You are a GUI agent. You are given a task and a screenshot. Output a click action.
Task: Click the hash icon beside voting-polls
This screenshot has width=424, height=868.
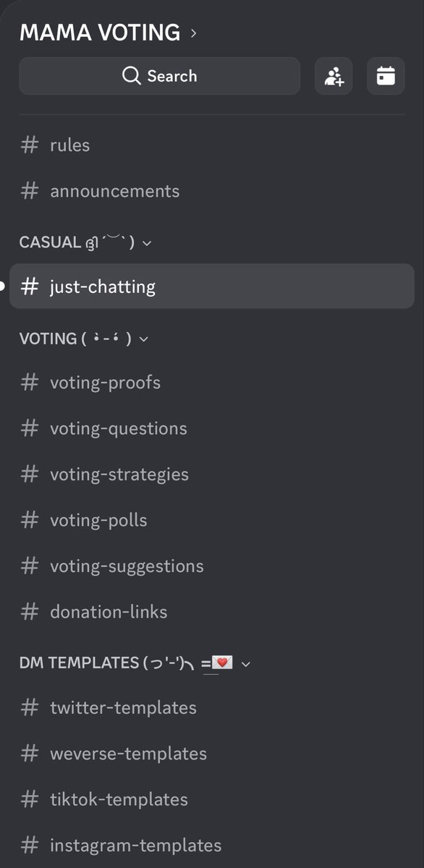30,520
